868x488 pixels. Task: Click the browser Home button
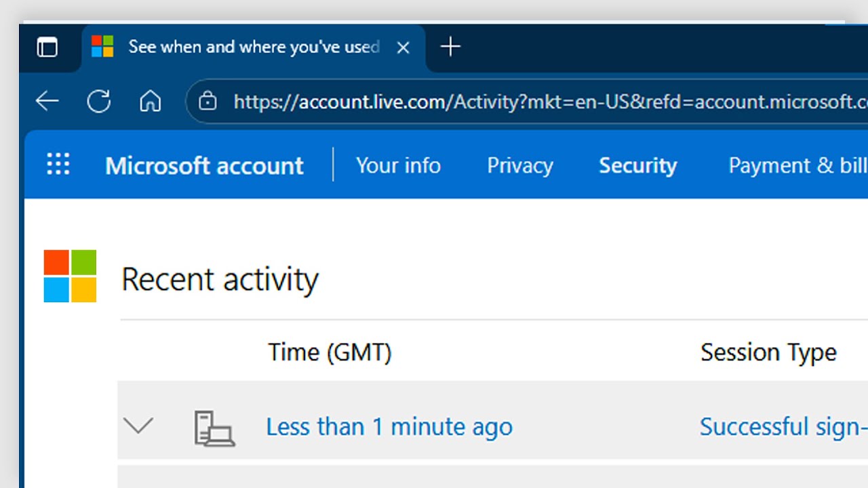150,102
